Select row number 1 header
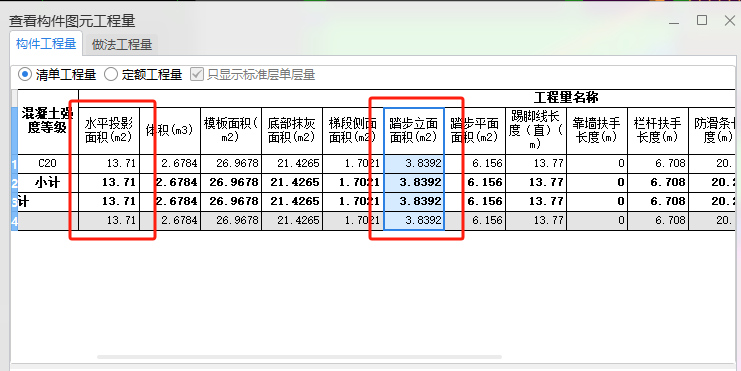 point(14,164)
